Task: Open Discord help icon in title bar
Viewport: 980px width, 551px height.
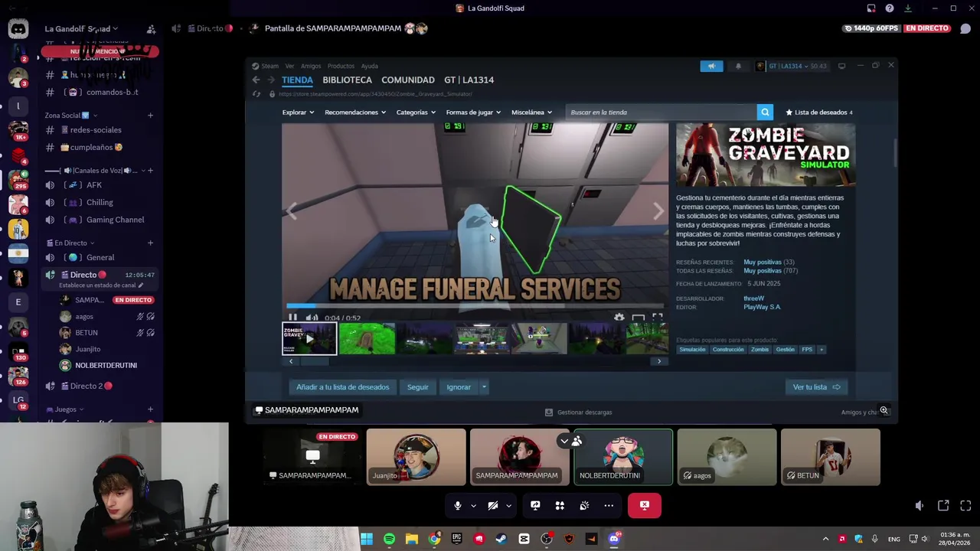Action: tap(890, 8)
